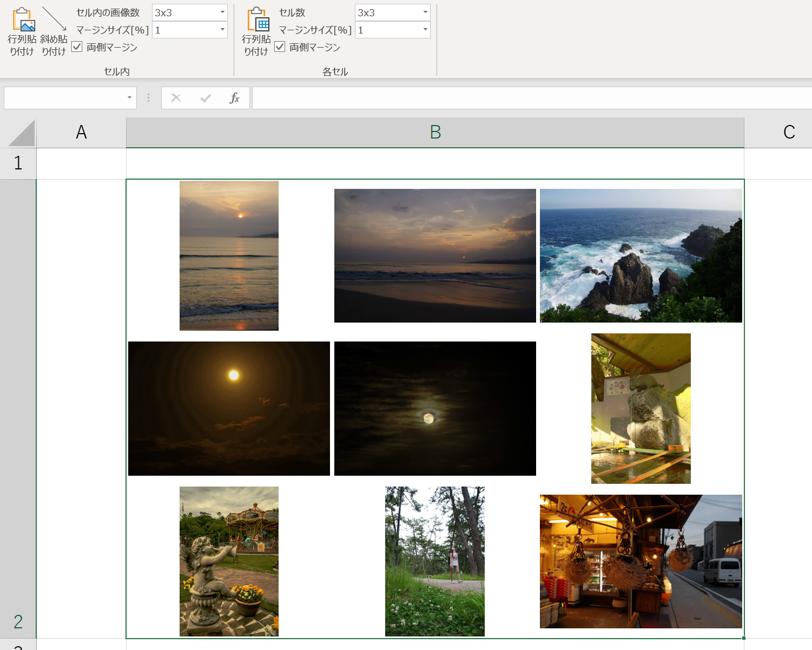
Task: Click the 各セル group label
Action: [335, 71]
